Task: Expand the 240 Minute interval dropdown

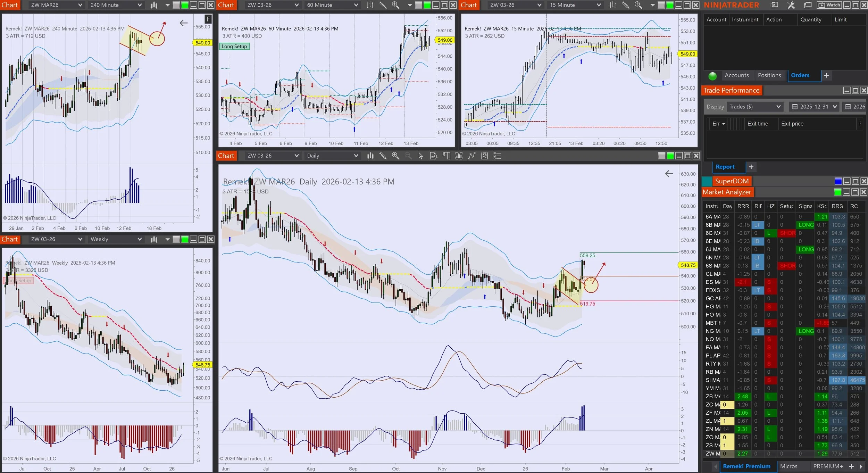Action: [140, 5]
